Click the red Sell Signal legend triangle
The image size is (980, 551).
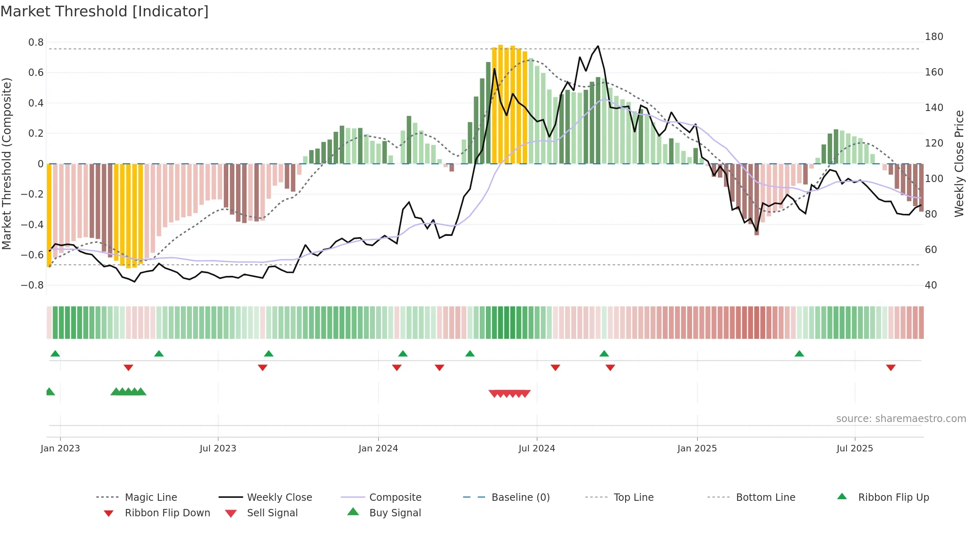[x=231, y=513]
